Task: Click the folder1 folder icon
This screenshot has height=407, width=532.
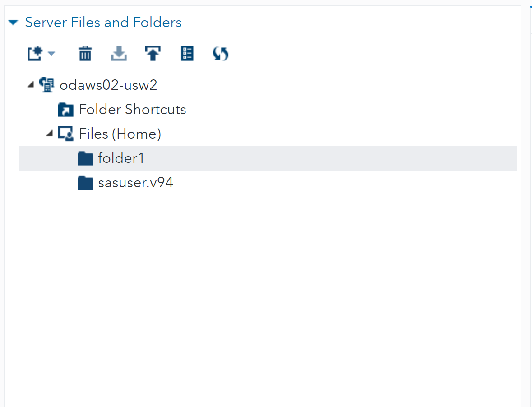Action: coord(85,158)
